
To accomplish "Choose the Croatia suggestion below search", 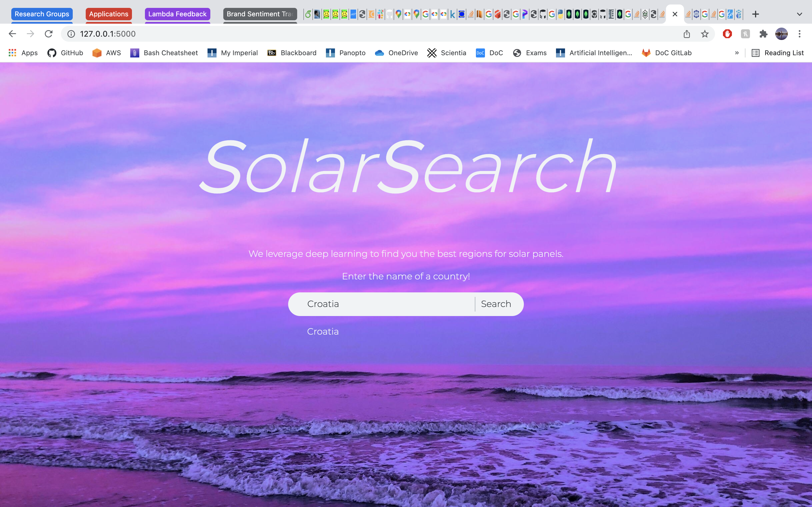I will [x=323, y=331].
